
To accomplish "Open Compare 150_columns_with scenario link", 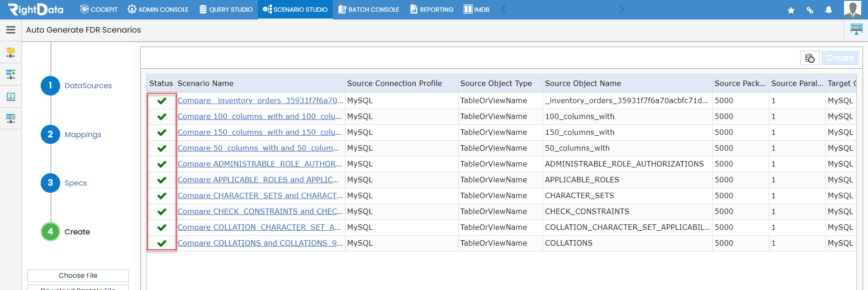I will [259, 132].
